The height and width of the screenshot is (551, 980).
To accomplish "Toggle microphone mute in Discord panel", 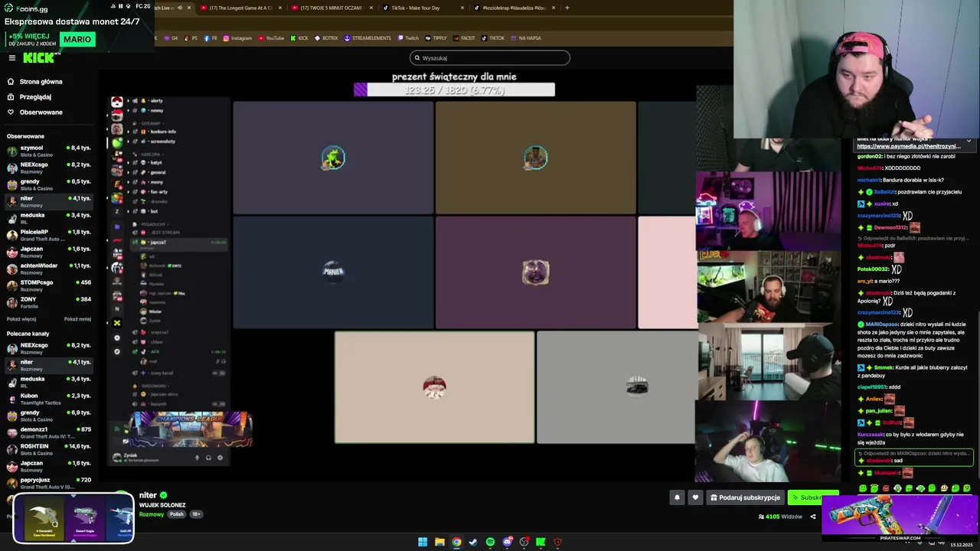I will (197, 458).
